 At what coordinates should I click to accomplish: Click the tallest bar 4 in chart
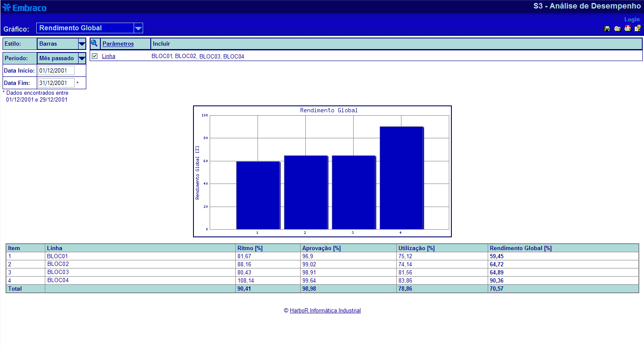point(401,178)
